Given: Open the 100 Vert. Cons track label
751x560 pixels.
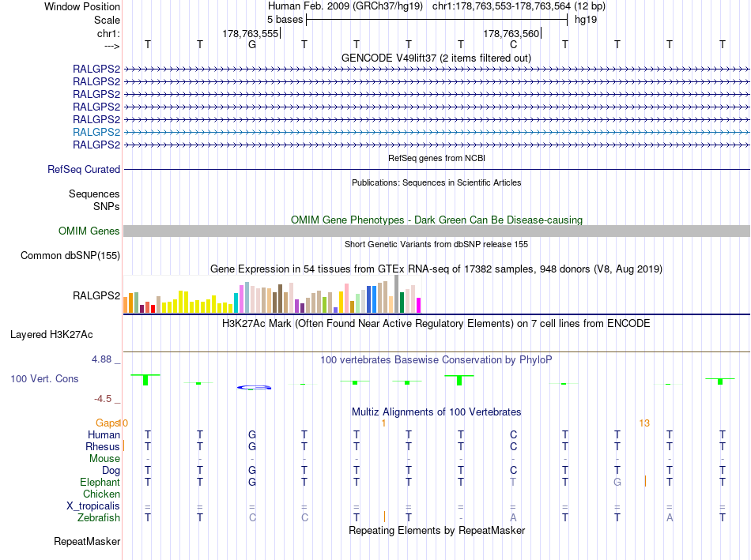Looking at the screenshot, I should (44, 378).
